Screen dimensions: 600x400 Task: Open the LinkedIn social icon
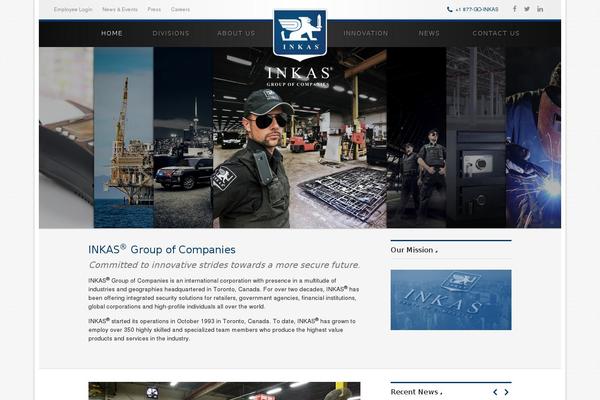pyautogui.click(x=540, y=9)
